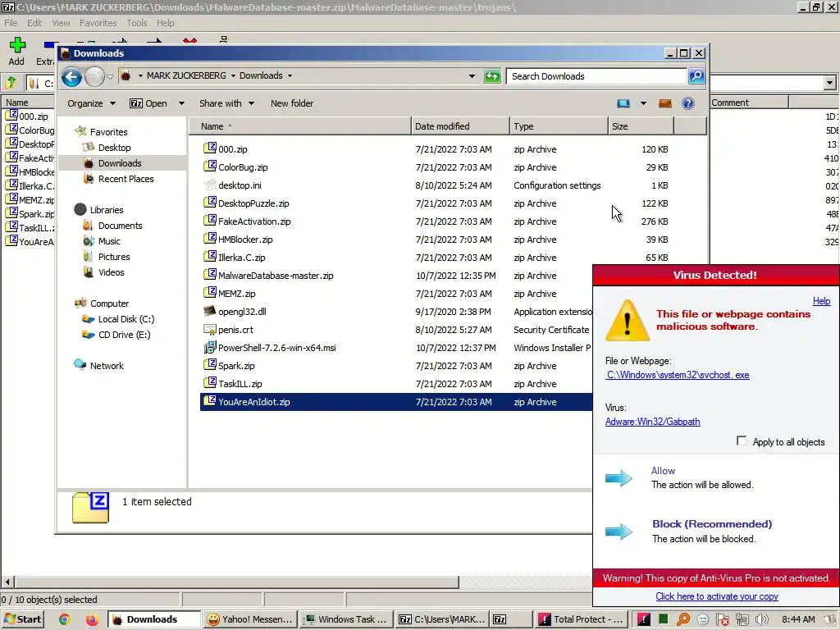This screenshot has width=840, height=630.
Task: Open Google Chrome from taskbar
Action: (64, 619)
